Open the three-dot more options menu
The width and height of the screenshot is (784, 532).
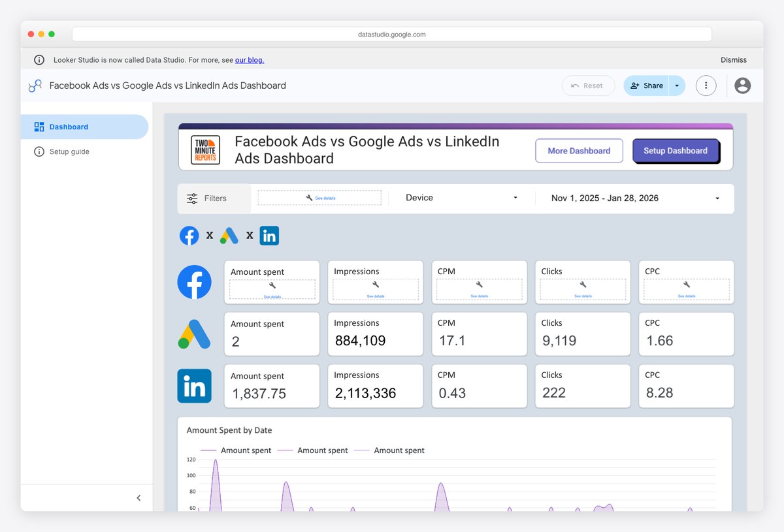(706, 86)
